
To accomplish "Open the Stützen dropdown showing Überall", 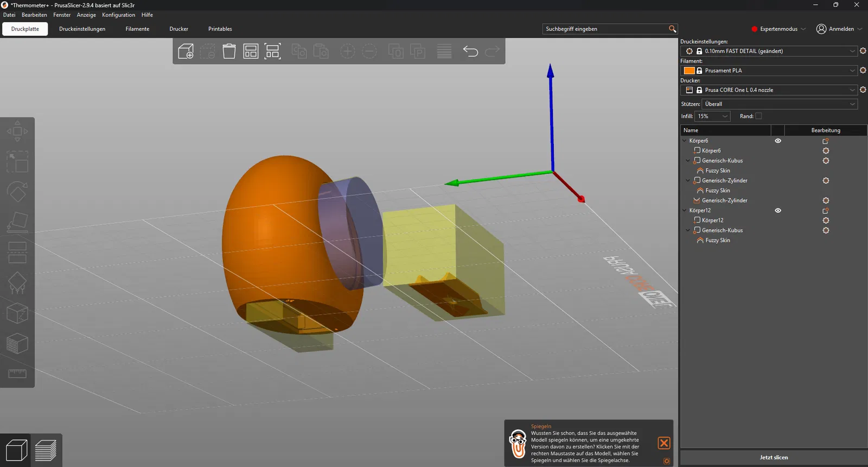I will pos(780,104).
